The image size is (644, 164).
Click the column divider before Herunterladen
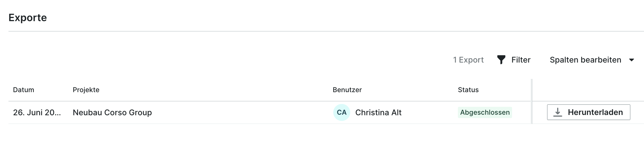[532, 101]
